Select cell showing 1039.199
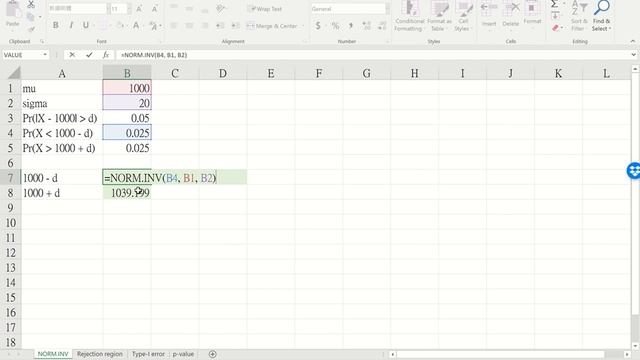Viewport: 640px width, 360px height. pos(127,193)
